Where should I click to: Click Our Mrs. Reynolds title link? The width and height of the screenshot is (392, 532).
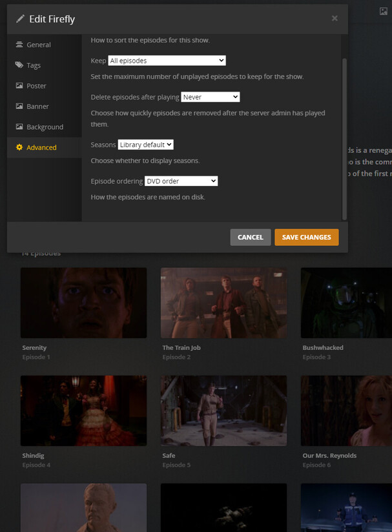[x=329, y=455]
